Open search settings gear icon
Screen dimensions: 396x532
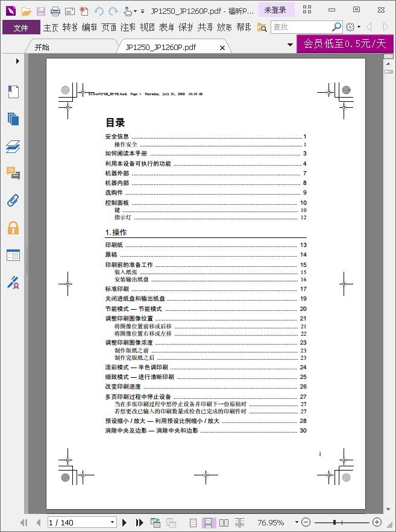350,27
